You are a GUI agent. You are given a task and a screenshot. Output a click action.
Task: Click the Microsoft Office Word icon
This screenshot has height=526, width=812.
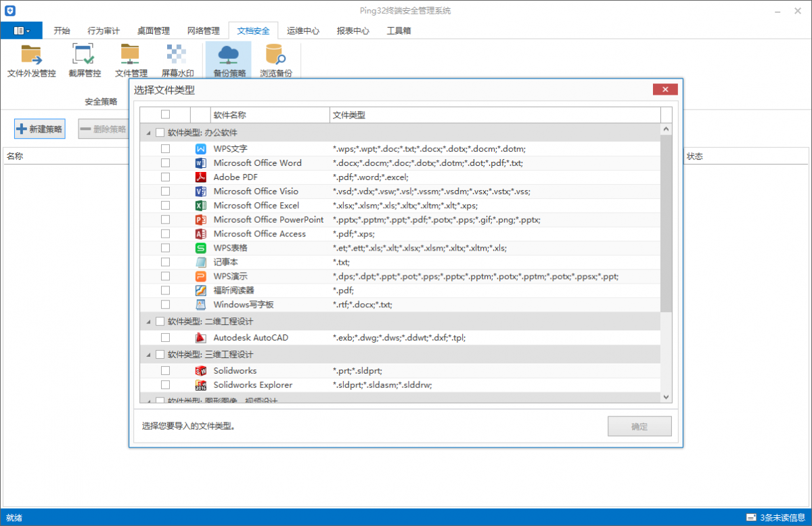click(200, 163)
